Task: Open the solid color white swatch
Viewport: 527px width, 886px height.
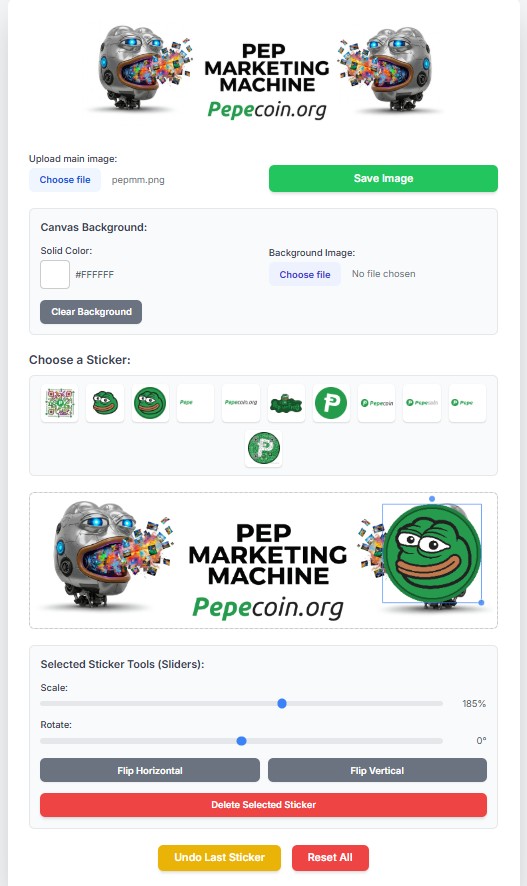Action: (x=55, y=275)
